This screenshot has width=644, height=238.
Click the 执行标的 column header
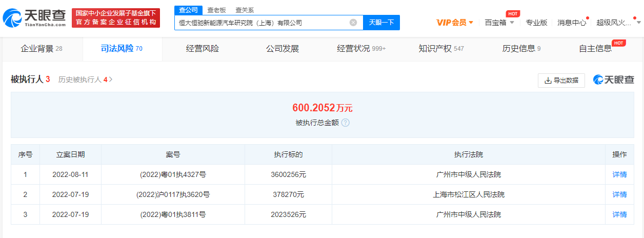tap(288, 154)
